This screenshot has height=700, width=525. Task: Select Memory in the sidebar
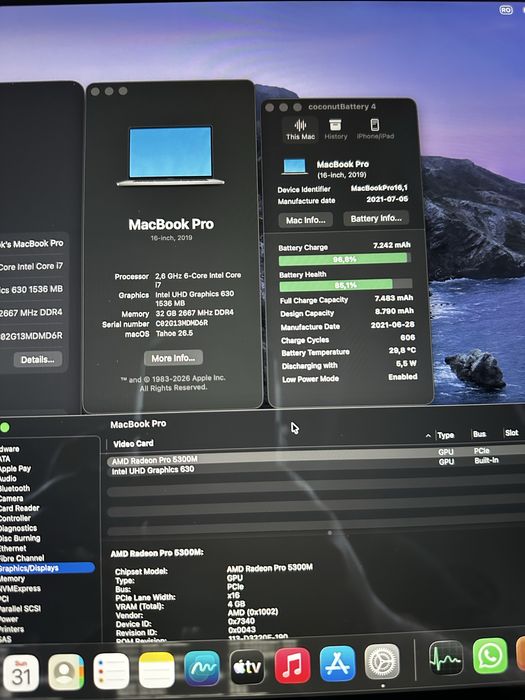click(12, 579)
